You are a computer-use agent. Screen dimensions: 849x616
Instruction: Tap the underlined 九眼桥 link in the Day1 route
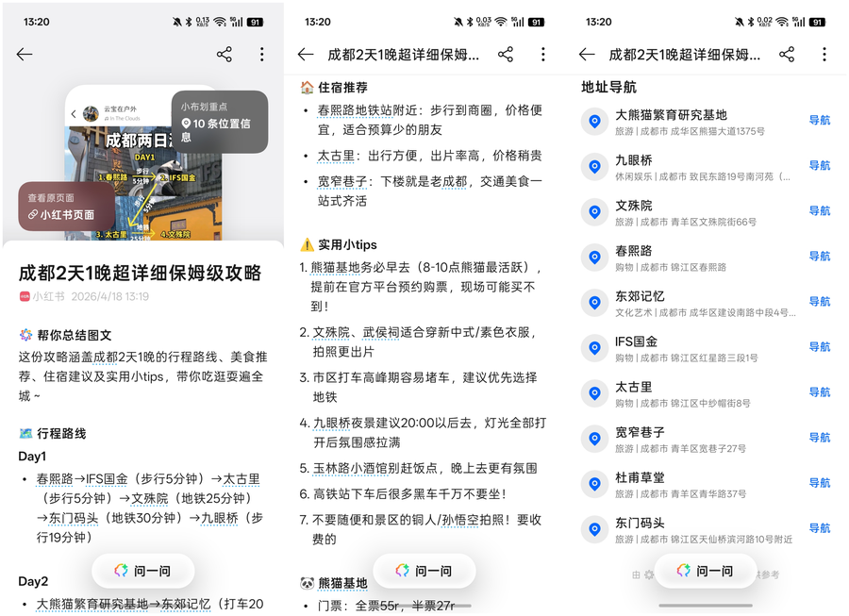point(221,518)
